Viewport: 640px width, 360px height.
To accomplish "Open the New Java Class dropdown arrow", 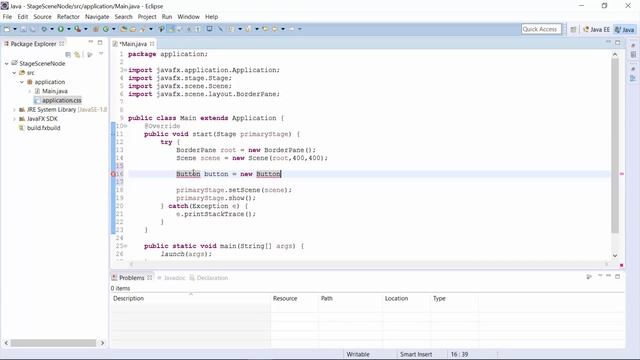I will [113, 29].
